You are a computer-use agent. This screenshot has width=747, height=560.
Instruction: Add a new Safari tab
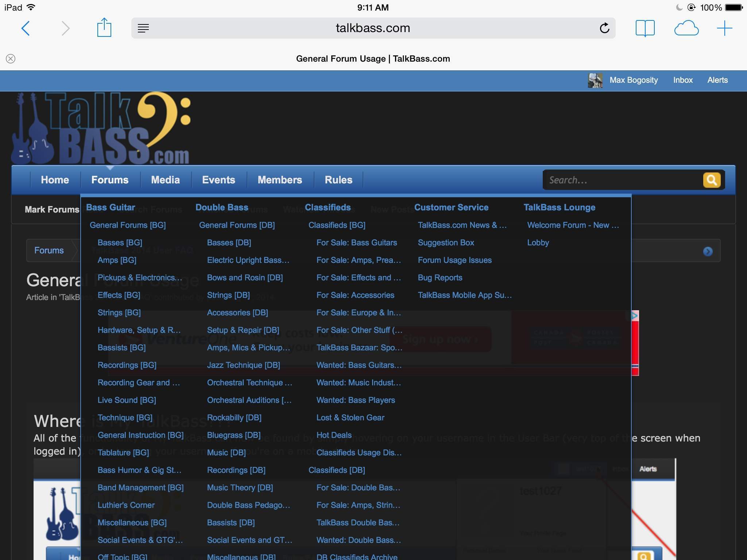[x=724, y=28]
